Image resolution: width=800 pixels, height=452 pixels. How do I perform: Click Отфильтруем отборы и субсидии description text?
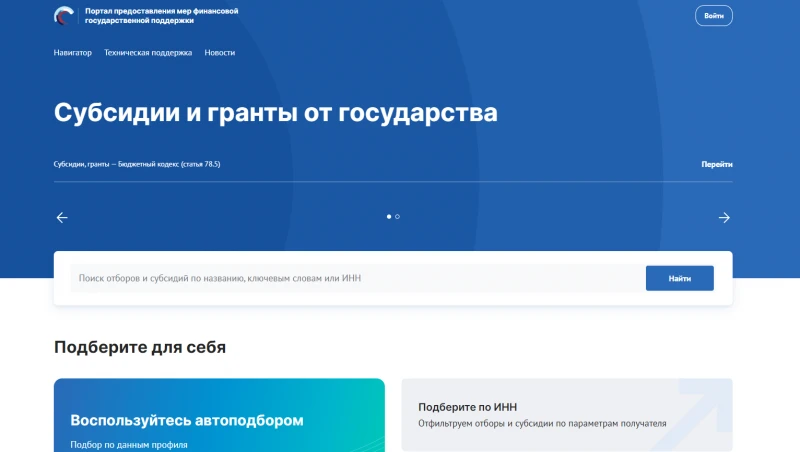point(542,423)
